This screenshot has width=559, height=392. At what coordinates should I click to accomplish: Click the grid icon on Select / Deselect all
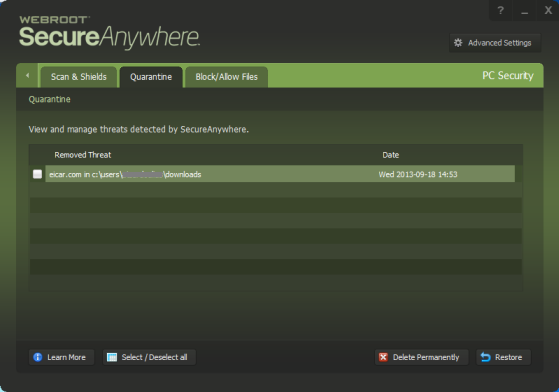click(x=112, y=357)
